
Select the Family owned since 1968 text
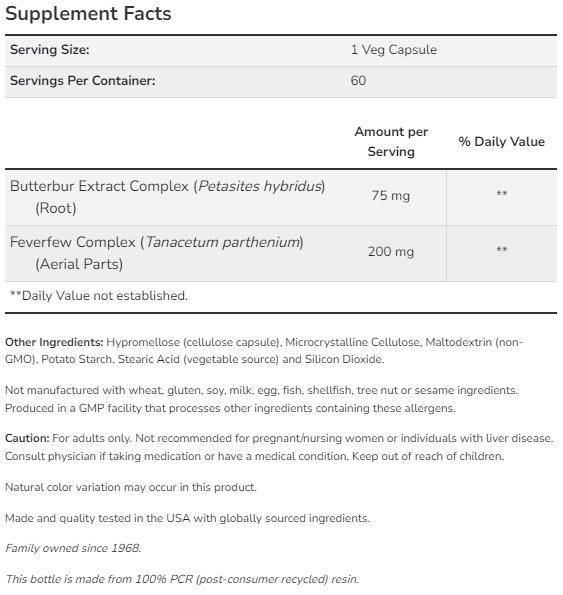coord(73,548)
